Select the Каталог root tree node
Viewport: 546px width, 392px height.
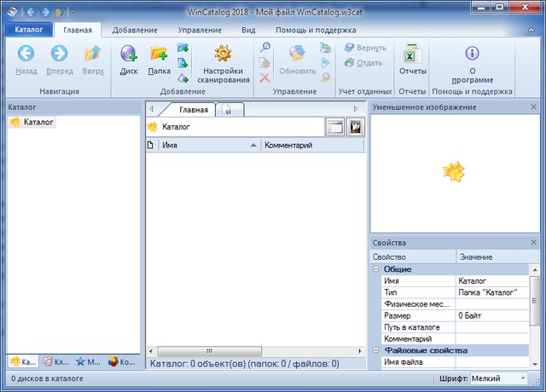pyautogui.click(x=38, y=123)
